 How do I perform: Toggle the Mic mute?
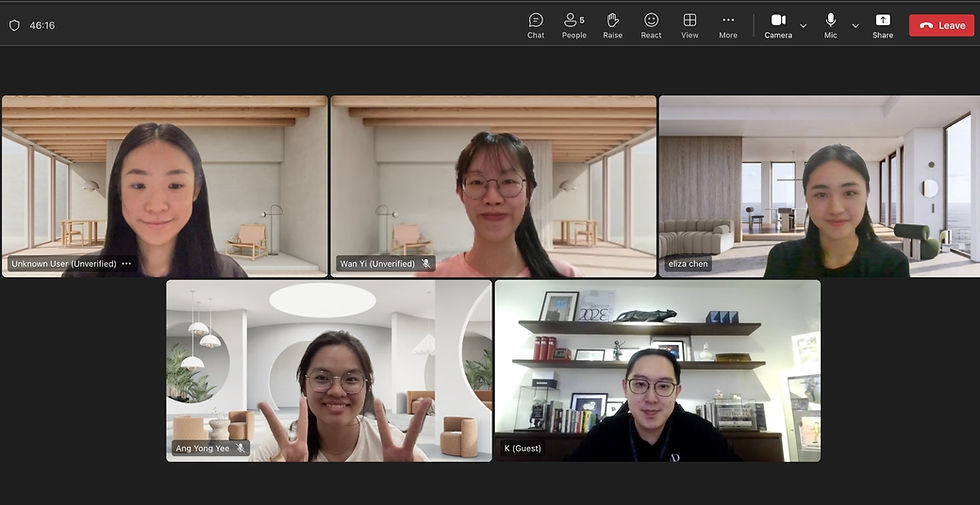click(x=831, y=26)
